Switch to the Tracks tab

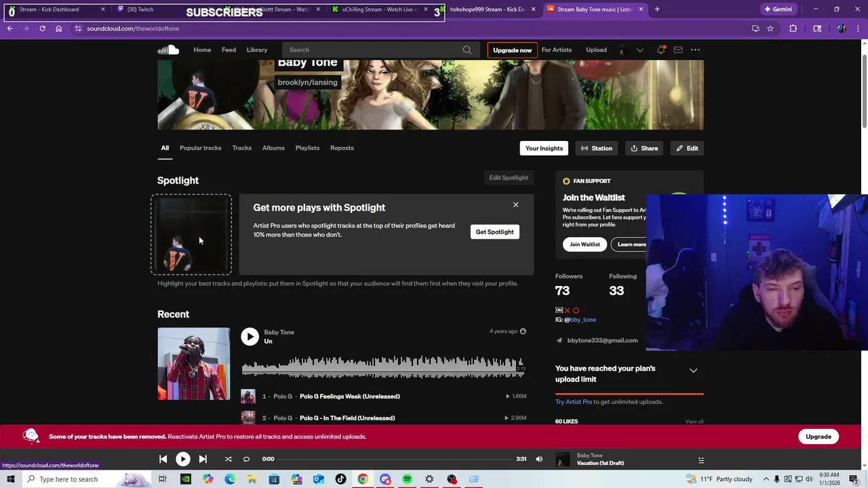(x=241, y=148)
